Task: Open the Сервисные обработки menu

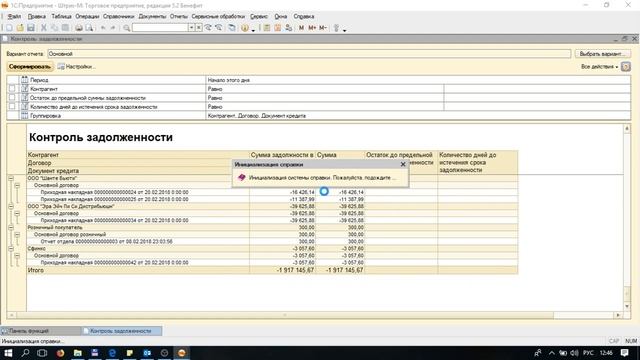Action: pyautogui.click(x=218, y=16)
